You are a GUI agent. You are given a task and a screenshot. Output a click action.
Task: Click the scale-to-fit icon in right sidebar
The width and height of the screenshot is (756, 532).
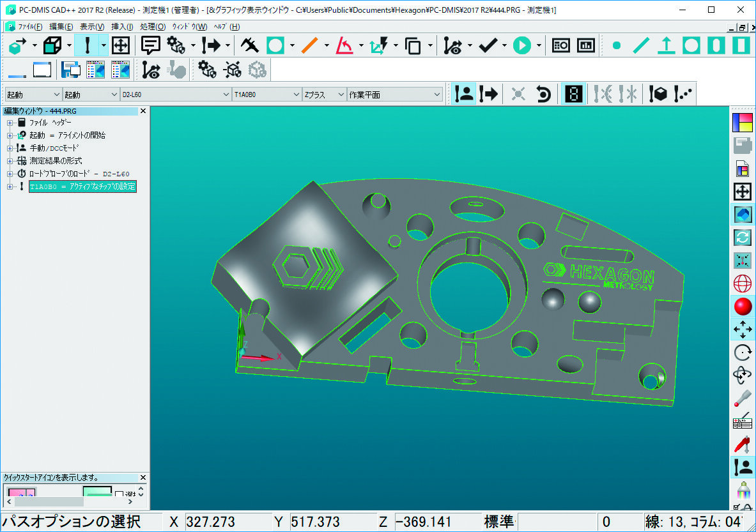pyautogui.click(x=743, y=192)
